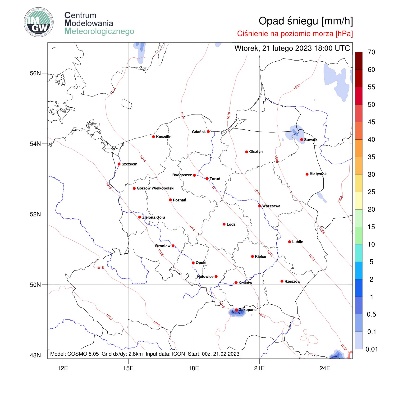Click the Opole city marker
Image resolution: width=403 pixels, height=403 pixels.
point(193,263)
